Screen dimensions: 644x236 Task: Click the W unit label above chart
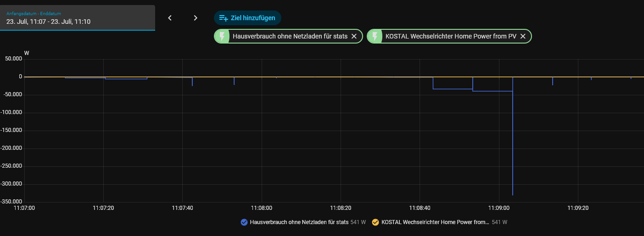click(x=27, y=53)
